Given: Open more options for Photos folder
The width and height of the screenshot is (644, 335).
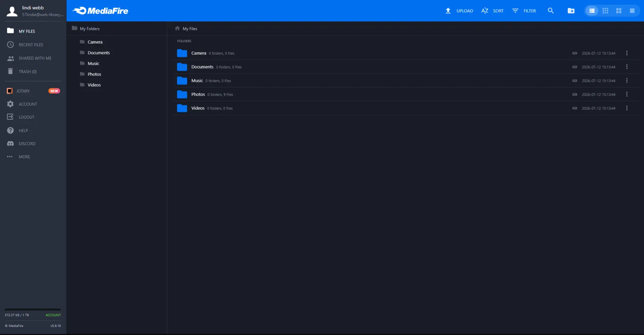Looking at the screenshot, I should [x=627, y=94].
